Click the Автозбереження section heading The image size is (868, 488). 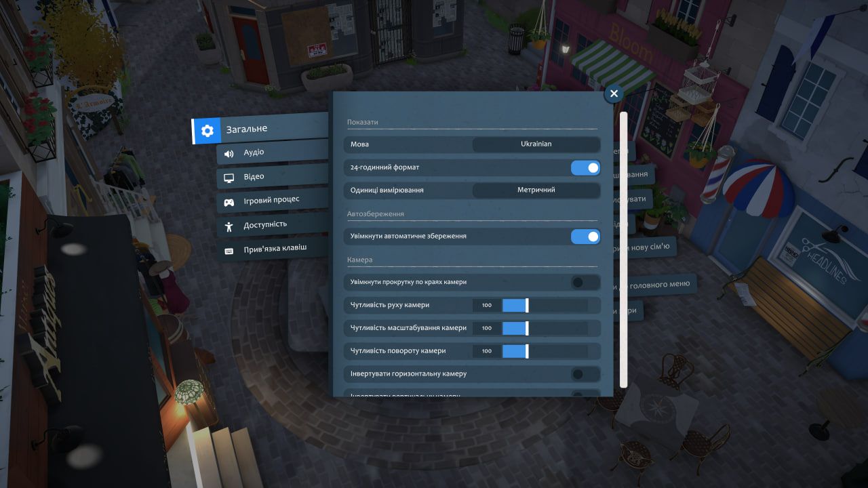(376, 213)
